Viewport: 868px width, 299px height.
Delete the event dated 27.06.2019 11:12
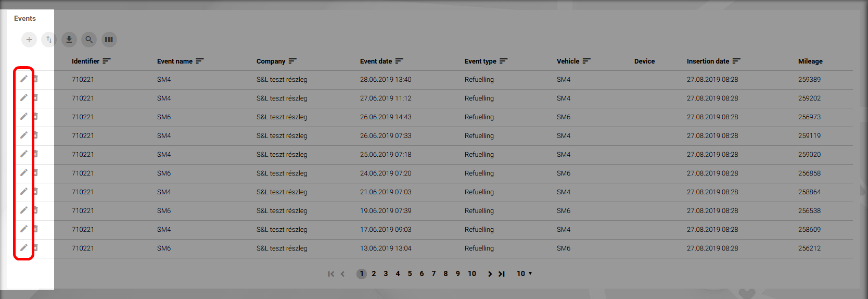[36, 98]
